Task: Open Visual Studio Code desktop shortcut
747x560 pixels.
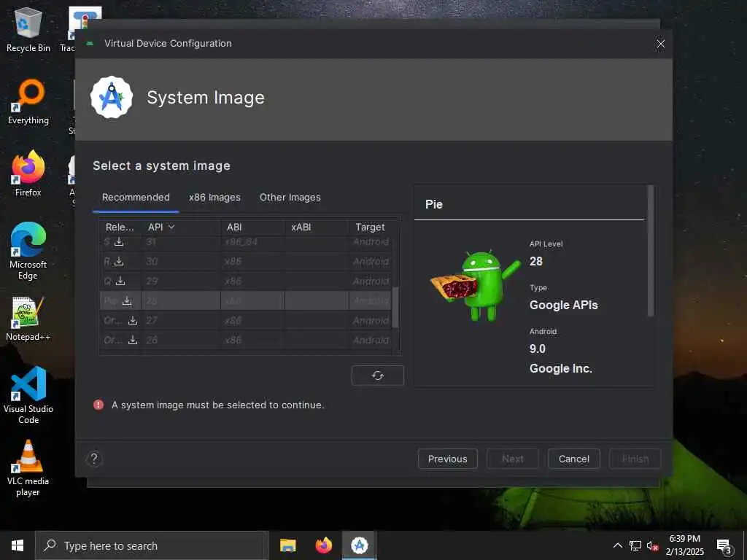Action: pos(28,395)
